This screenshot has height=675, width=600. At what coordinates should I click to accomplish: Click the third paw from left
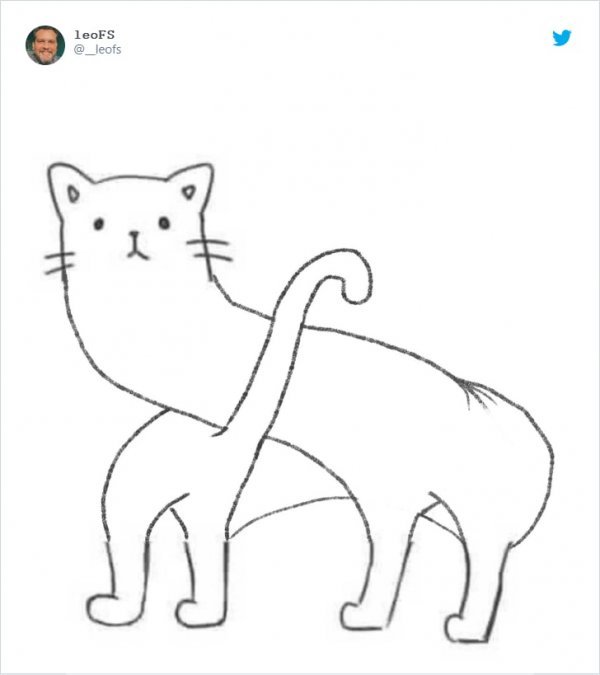click(364, 616)
